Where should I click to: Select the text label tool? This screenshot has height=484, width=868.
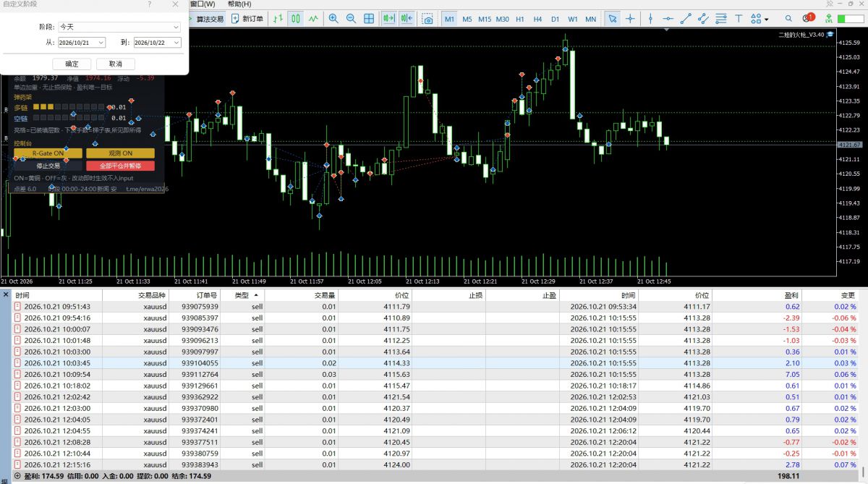(739, 19)
